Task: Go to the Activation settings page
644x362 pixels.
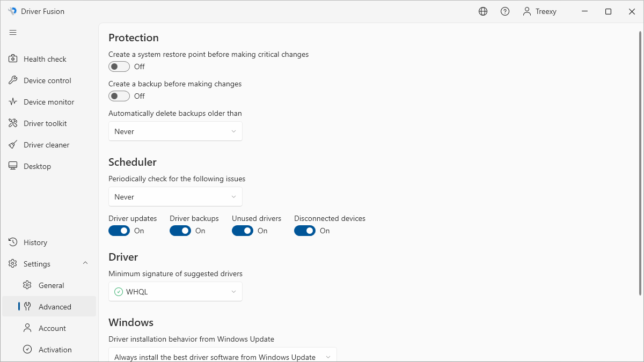Action: 55,350
